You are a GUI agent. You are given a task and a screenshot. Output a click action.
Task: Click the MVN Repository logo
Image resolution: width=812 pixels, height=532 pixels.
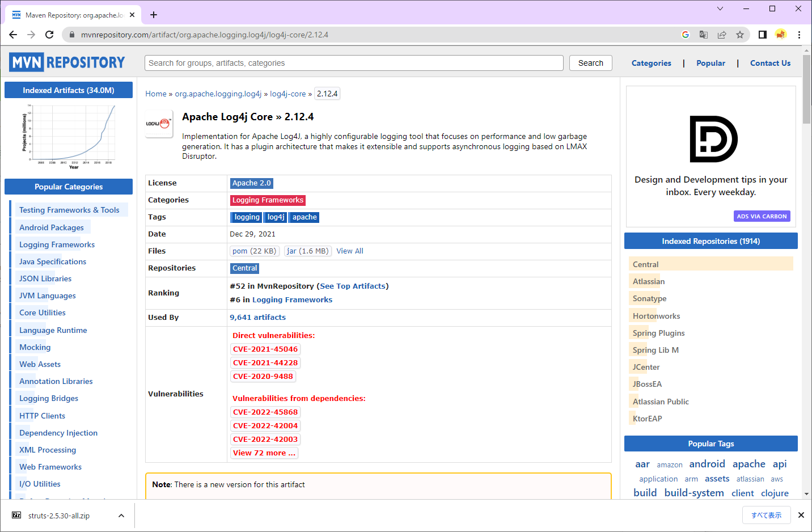pyautogui.click(x=66, y=62)
